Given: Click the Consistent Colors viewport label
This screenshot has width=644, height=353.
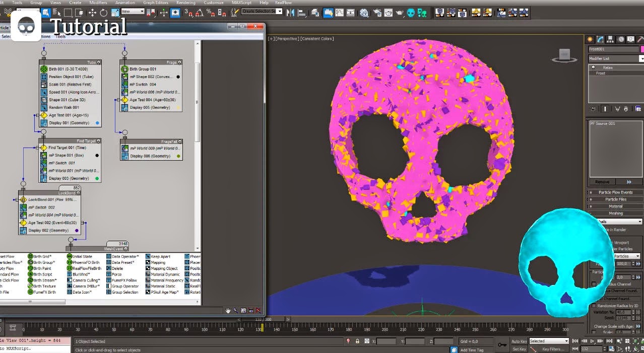Looking at the screenshot, I should [x=317, y=39].
